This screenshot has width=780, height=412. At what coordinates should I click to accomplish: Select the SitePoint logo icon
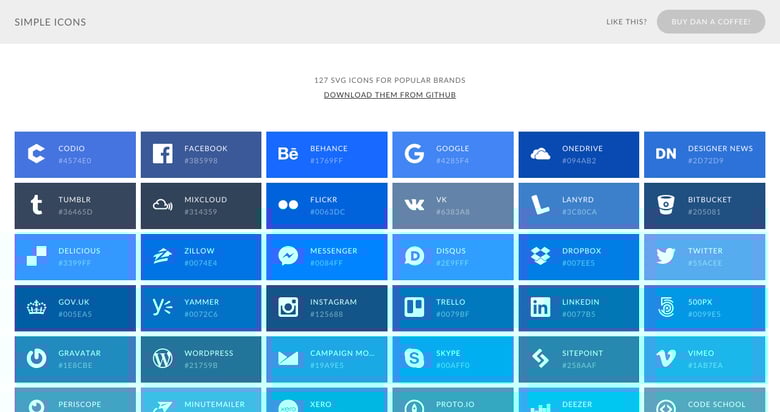click(540, 358)
